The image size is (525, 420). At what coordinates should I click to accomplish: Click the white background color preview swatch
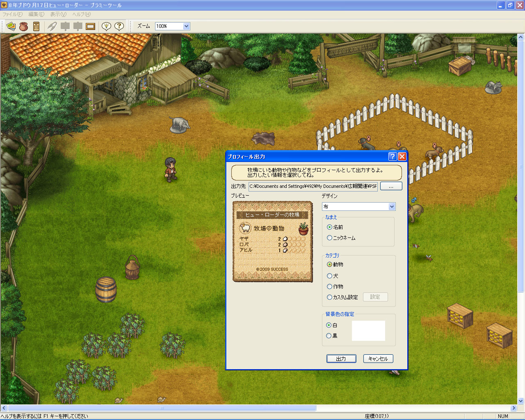368,331
